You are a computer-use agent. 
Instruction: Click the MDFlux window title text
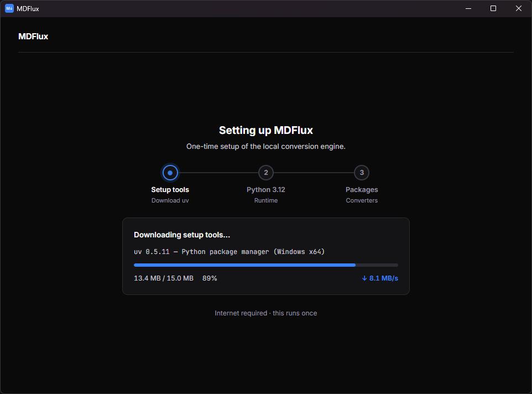pos(28,9)
